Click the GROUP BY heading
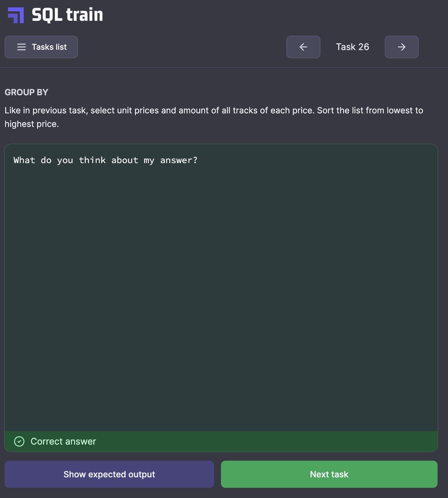Viewport: 448px width, 498px height. (26, 92)
